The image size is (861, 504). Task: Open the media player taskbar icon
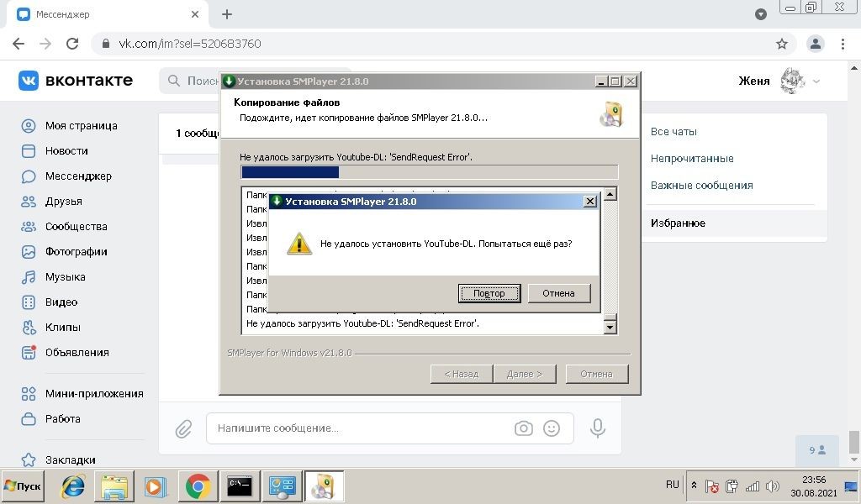tap(156, 486)
